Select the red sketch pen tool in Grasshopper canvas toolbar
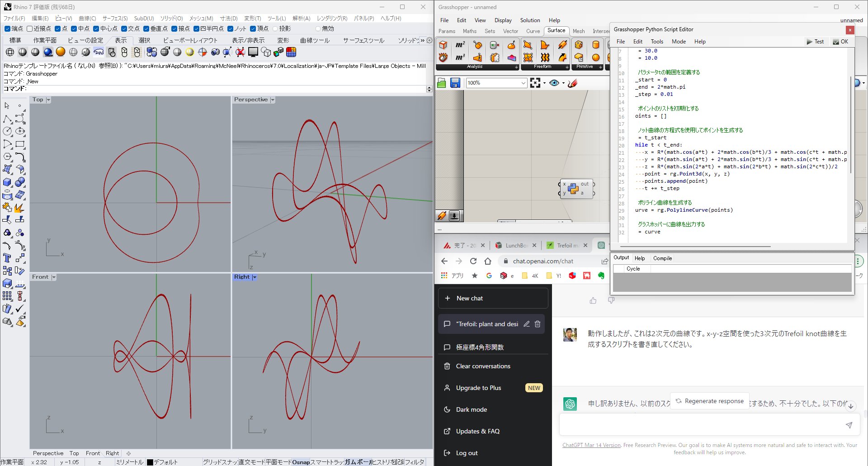The height and width of the screenshot is (466, 868). tap(572, 83)
